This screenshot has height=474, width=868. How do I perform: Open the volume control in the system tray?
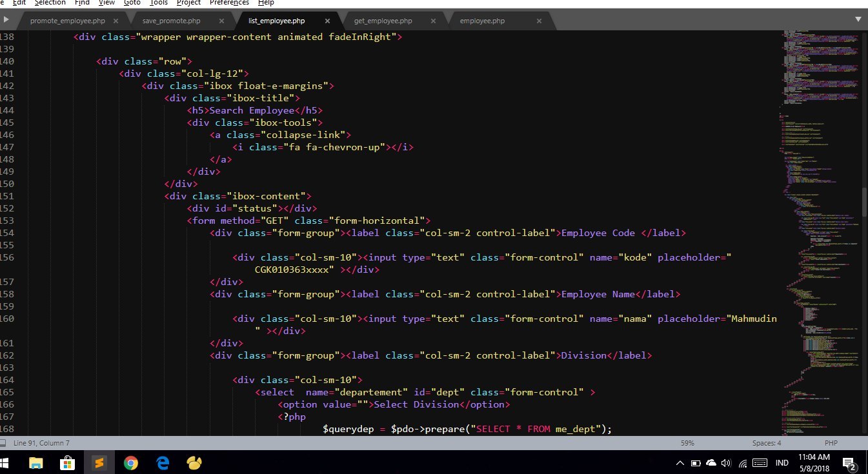726,462
